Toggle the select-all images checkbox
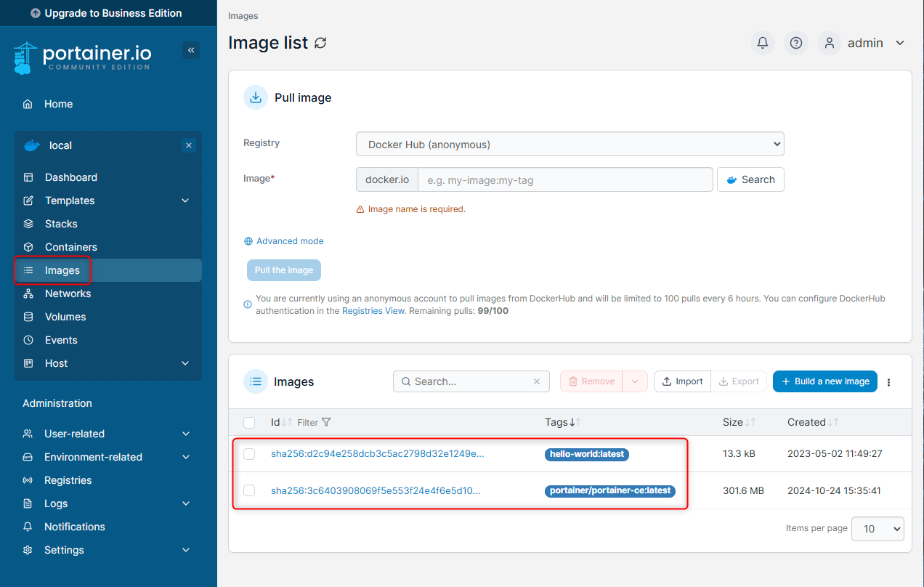This screenshot has width=924, height=587. pos(249,422)
